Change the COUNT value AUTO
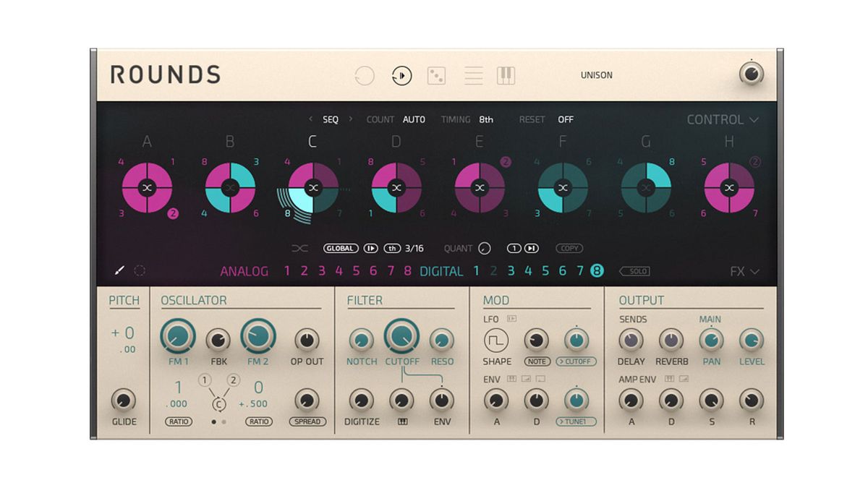Image resolution: width=868 pixels, height=488 pixels. (x=414, y=119)
